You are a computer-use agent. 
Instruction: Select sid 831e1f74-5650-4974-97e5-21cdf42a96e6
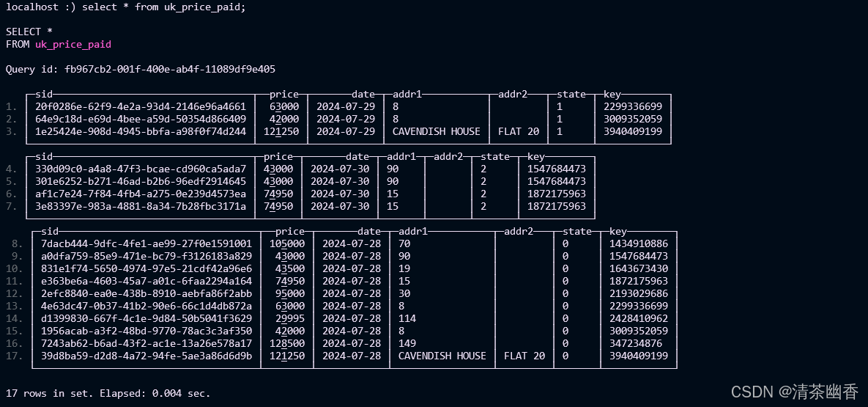point(146,268)
